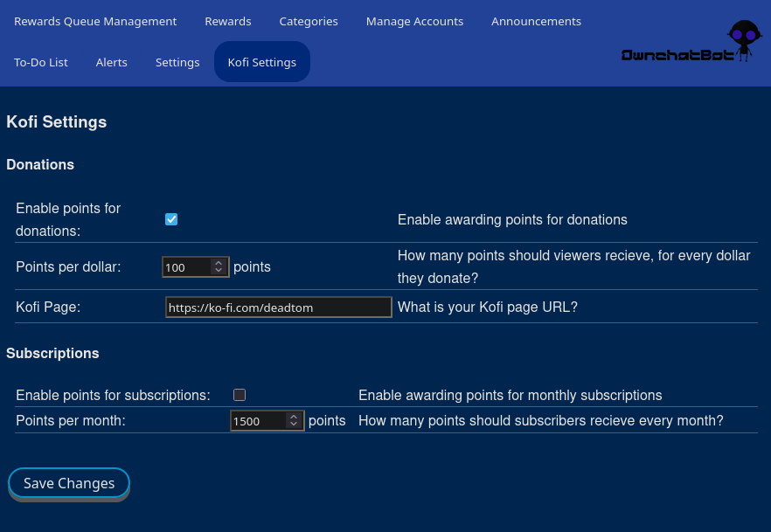This screenshot has height=532, width=771.
Task: Decrease Points per month with down arrow
Action: pos(294,425)
